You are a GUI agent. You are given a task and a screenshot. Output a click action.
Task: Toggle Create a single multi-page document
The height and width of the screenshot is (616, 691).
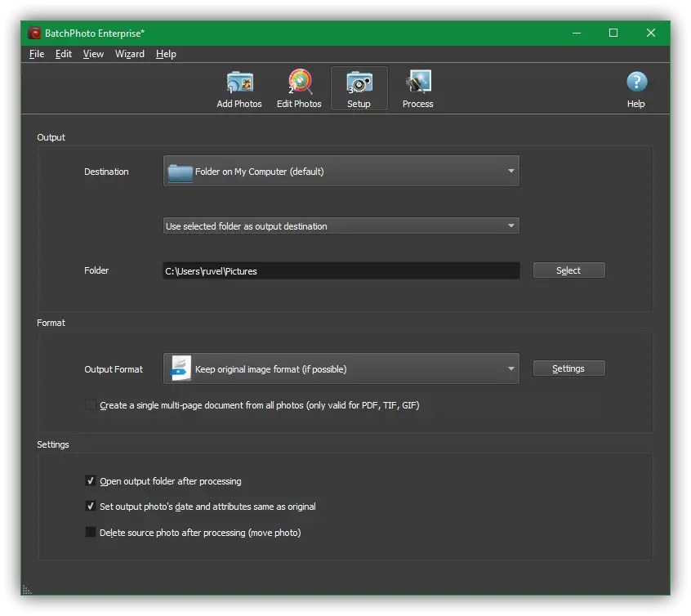point(91,405)
